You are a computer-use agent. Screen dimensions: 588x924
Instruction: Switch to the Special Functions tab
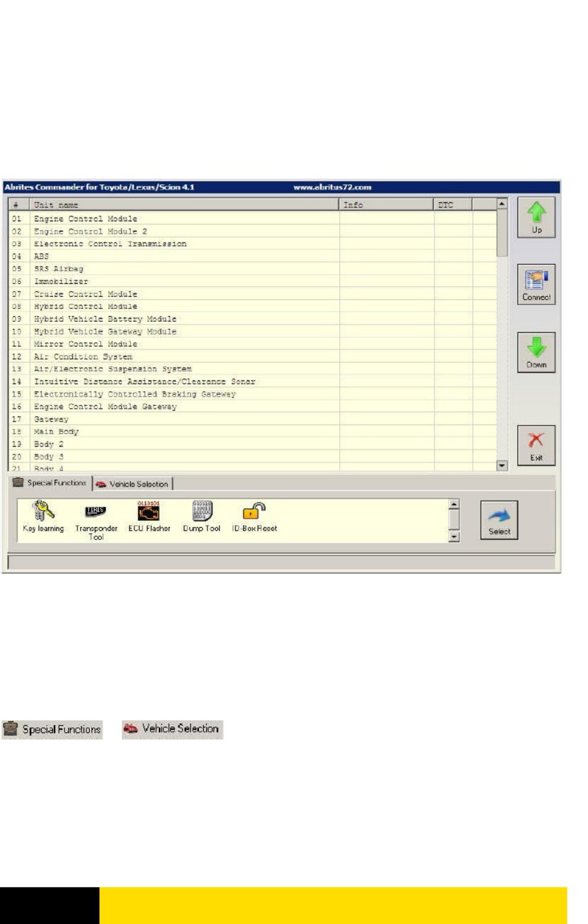pos(50,483)
